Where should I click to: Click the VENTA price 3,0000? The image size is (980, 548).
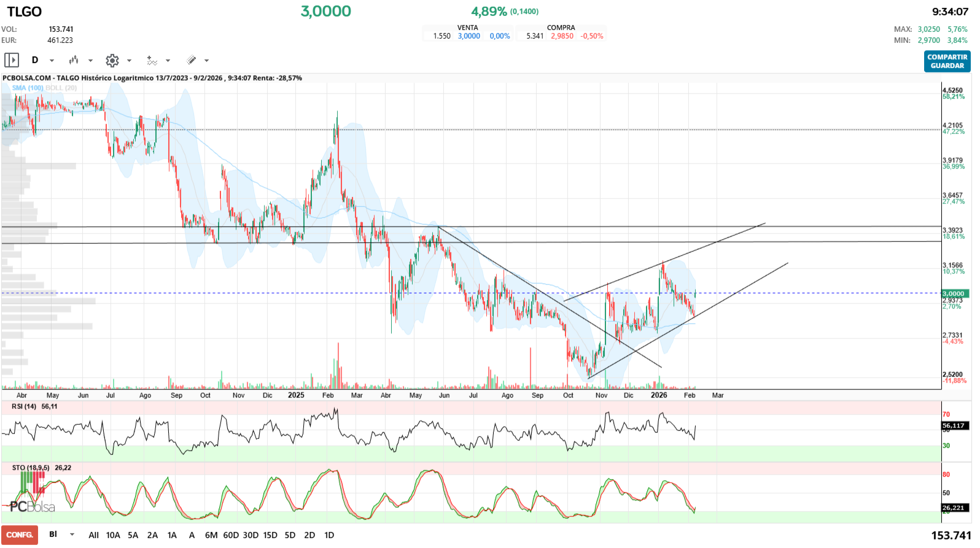(x=469, y=36)
